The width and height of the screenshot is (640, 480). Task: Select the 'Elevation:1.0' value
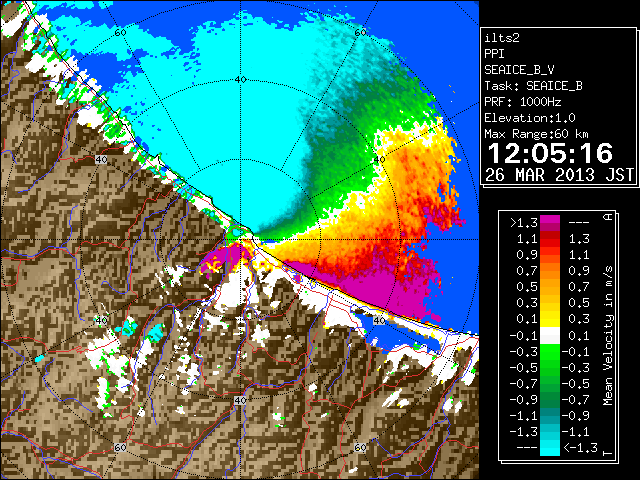pos(530,118)
